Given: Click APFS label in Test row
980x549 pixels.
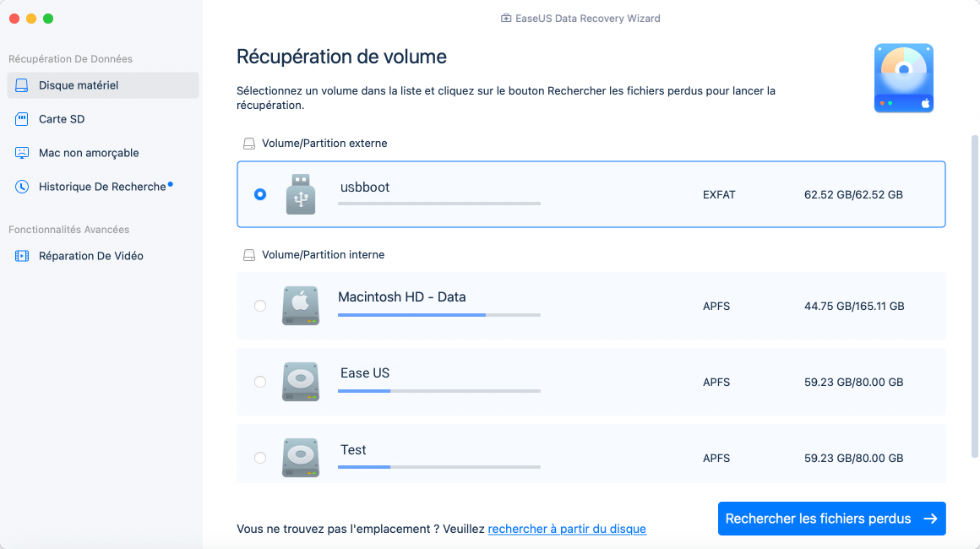Looking at the screenshot, I should click(716, 458).
